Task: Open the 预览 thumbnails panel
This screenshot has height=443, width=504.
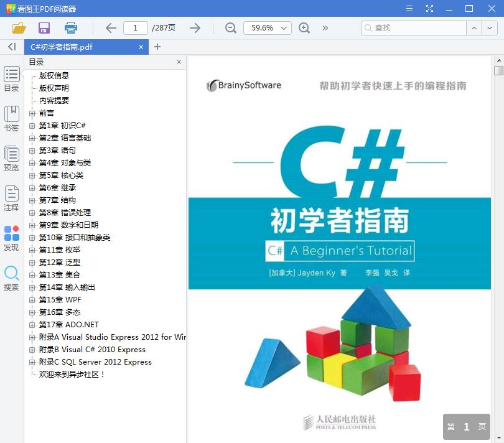Action: (12, 159)
